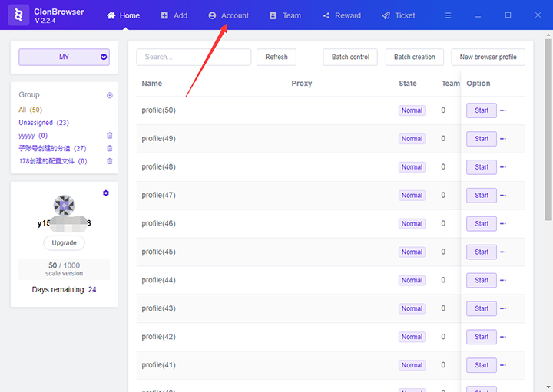The image size is (553, 392).
Task: Click the user avatar image
Action: coord(64,206)
